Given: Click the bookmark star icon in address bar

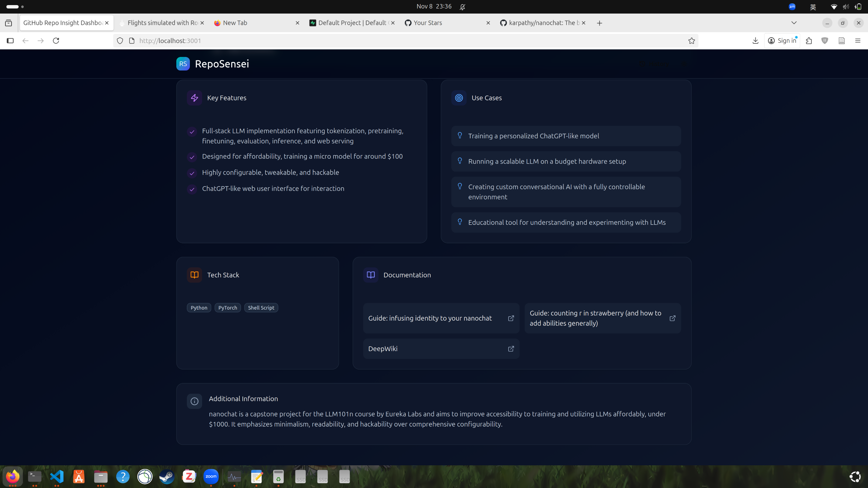Looking at the screenshot, I should pyautogui.click(x=691, y=41).
